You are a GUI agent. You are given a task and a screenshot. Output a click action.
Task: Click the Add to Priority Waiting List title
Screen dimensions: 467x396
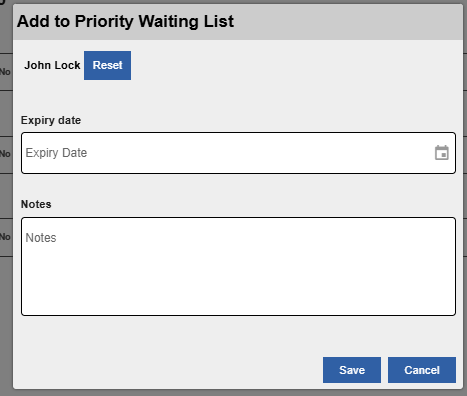pos(125,21)
